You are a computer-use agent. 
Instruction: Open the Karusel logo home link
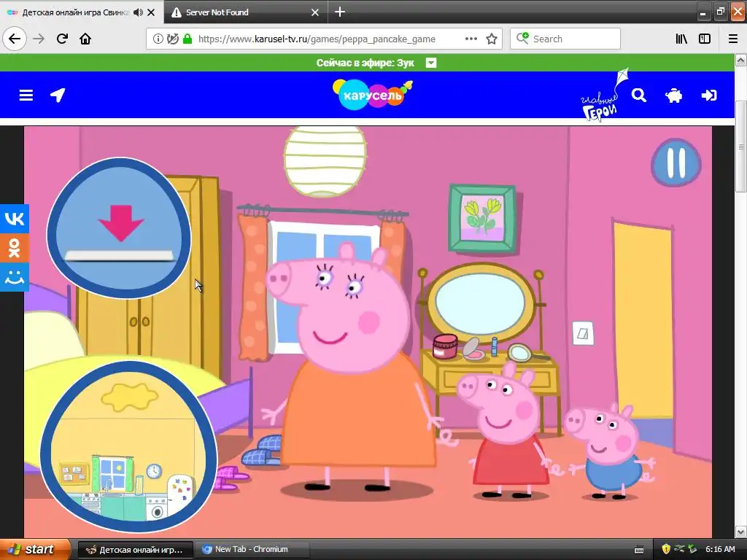372,94
